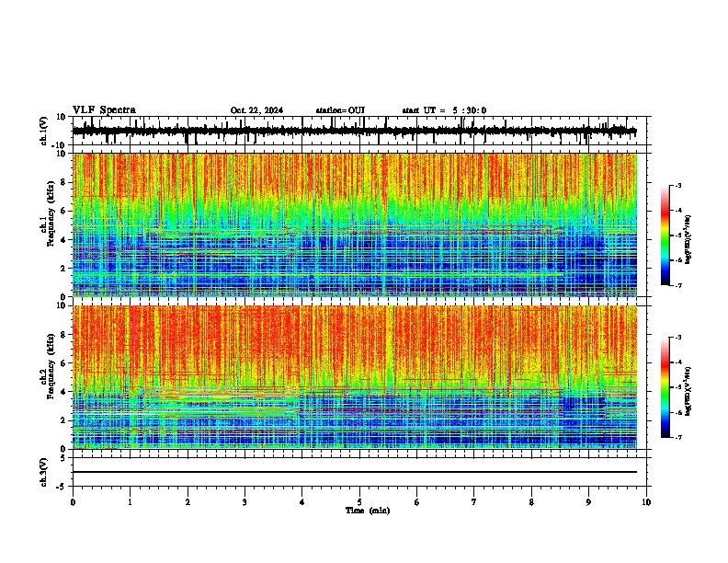
Task: Click time axis tick label "1"
Action: coord(130,502)
